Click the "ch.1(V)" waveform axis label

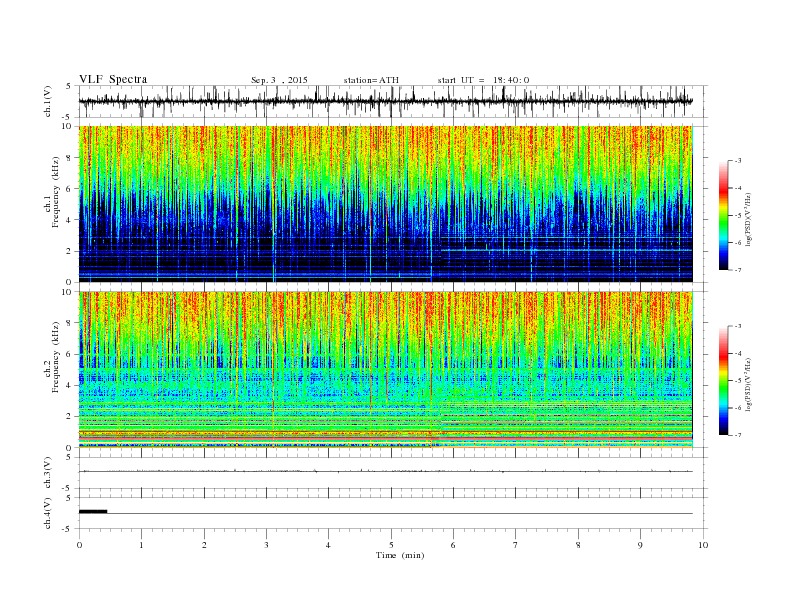pyautogui.click(x=48, y=101)
